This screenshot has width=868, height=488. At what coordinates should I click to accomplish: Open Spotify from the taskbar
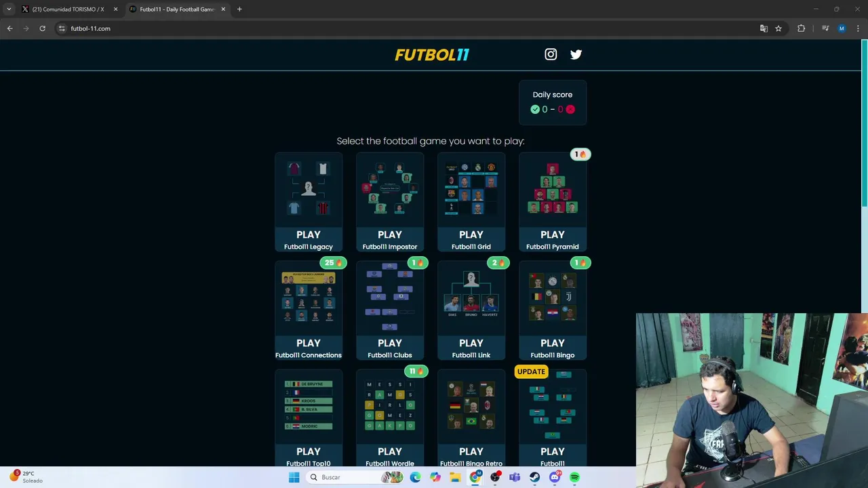click(x=574, y=477)
